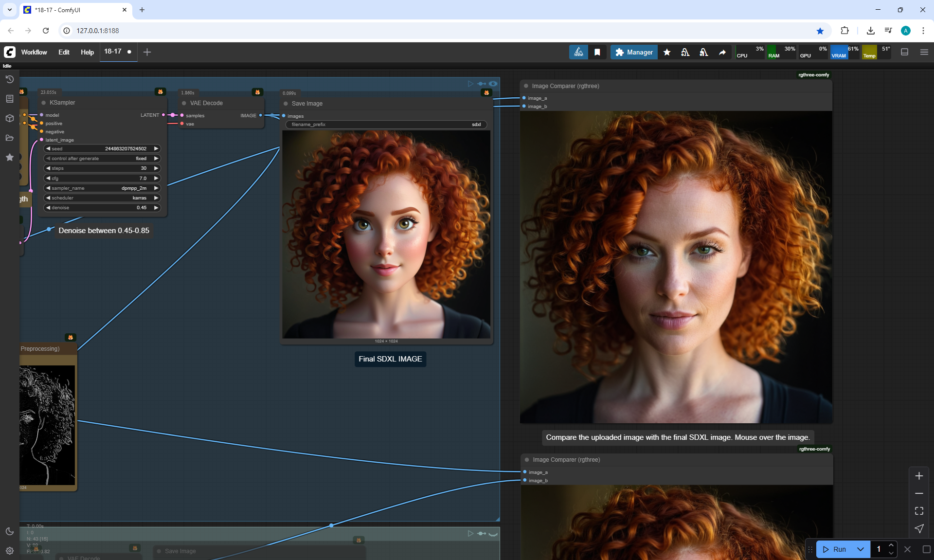Open settings gear in sidebar
This screenshot has width=934, height=560.
9,550
